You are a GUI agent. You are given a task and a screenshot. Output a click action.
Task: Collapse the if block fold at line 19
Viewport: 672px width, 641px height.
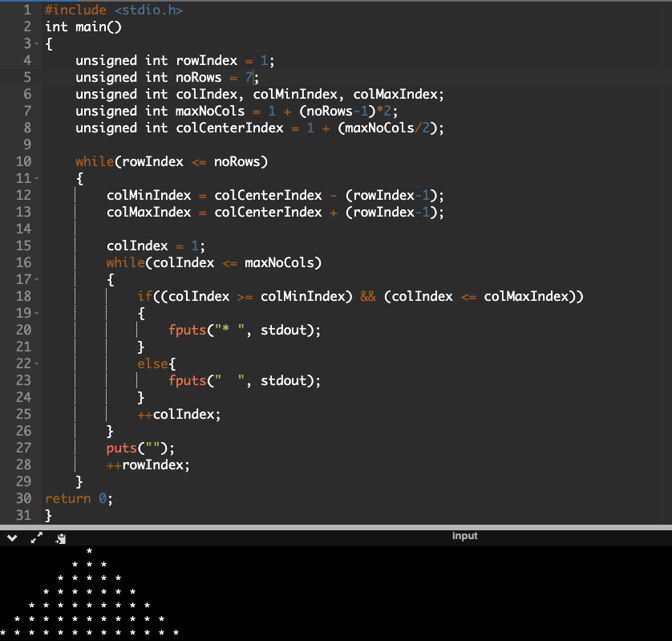click(36, 313)
